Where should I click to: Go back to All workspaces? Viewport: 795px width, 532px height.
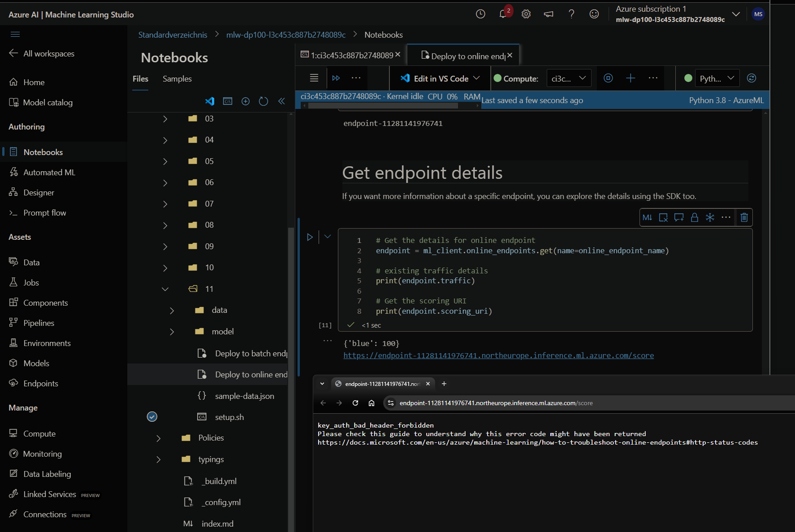[42, 54]
